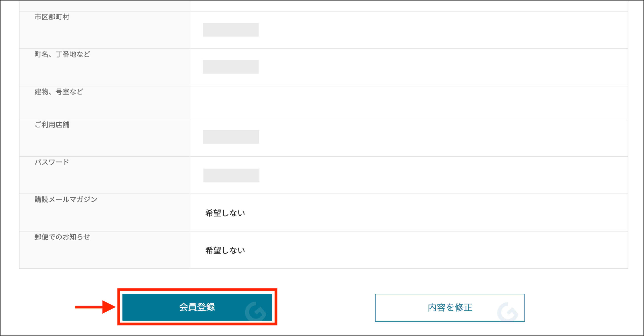This screenshot has height=336, width=644.
Task: Select the 郵便でのお知らせ row label
Action: click(x=62, y=237)
